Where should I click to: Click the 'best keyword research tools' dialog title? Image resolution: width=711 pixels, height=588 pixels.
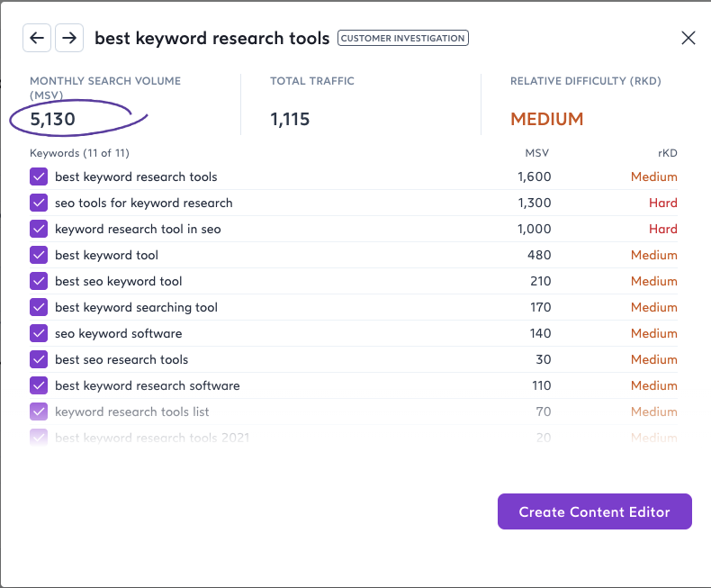click(211, 38)
